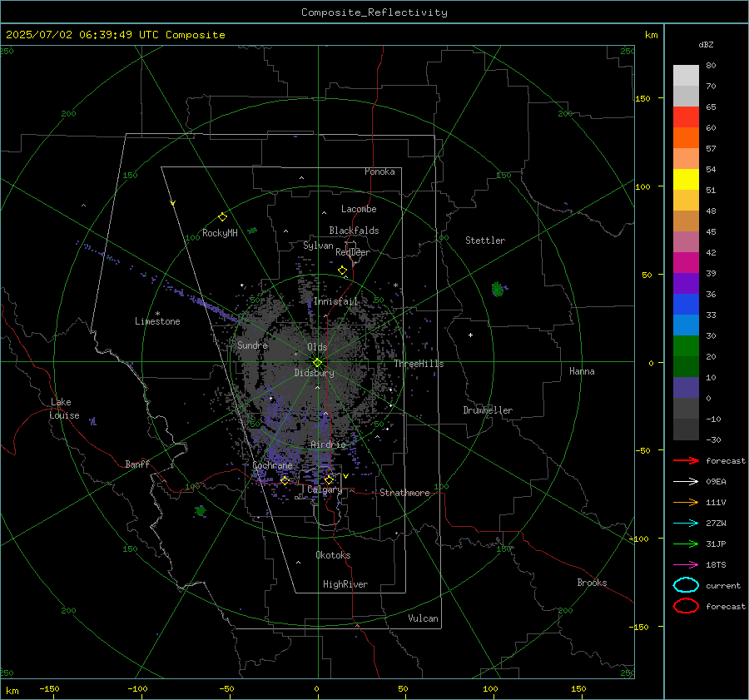The width and height of the screenshot is (749, 700).
Task: Click the red forecast arrow in the legend
Action: coord(686,460)
